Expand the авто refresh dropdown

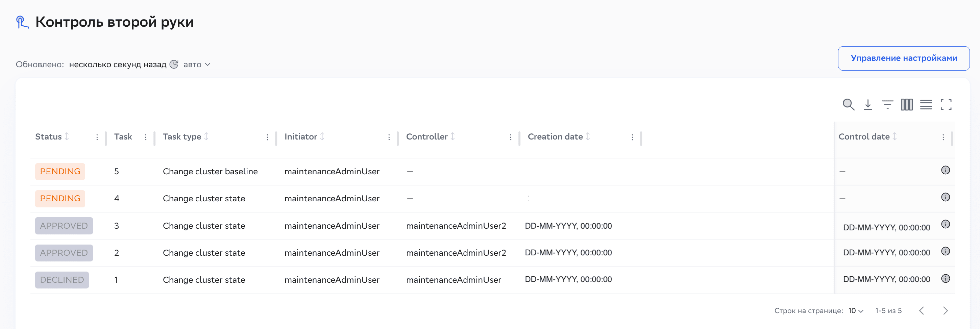[197, 65]
